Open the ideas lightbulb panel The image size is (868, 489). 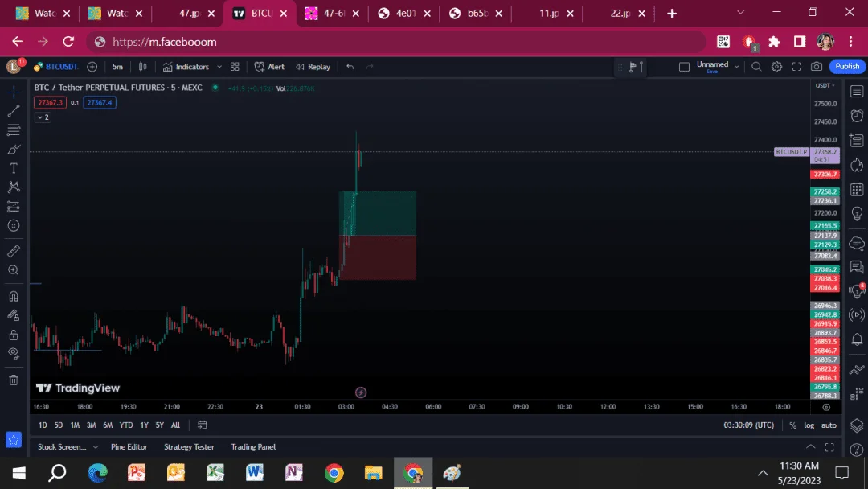click(857, 213)
